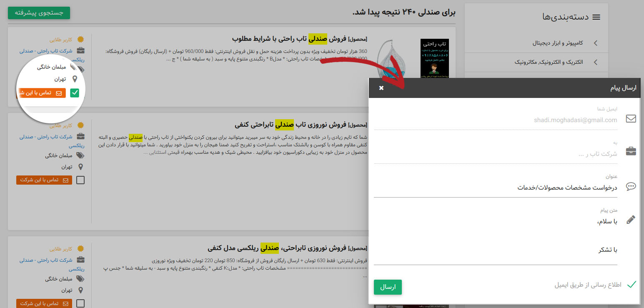Click the pencil icon beside the message text
This screenshot has height=308, width=644.
click(631, 220)
